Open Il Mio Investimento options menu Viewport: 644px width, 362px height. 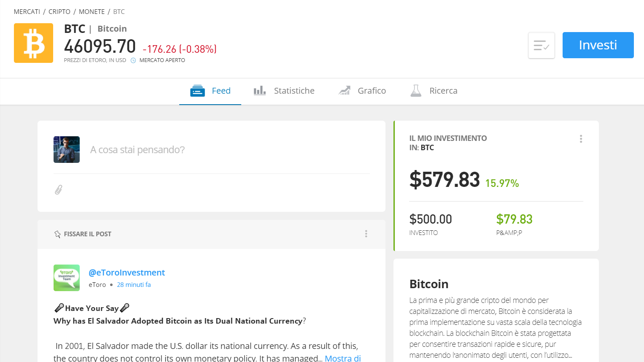(581, 139)
